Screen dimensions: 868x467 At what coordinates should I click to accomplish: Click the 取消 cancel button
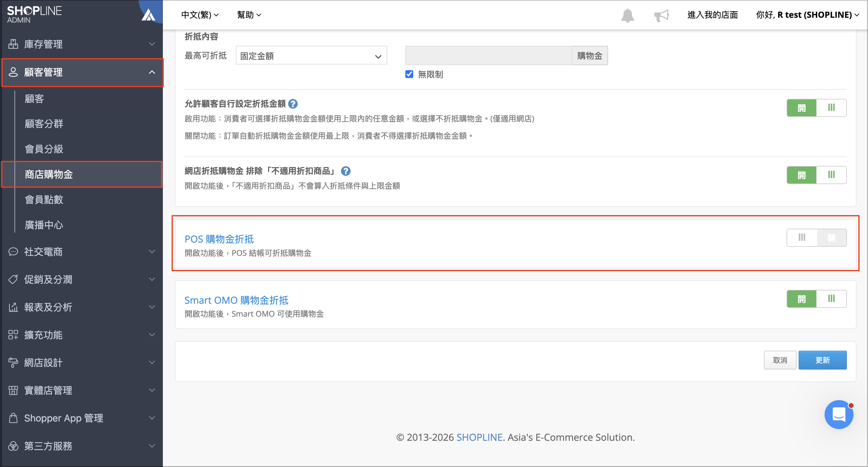(780, 360)
